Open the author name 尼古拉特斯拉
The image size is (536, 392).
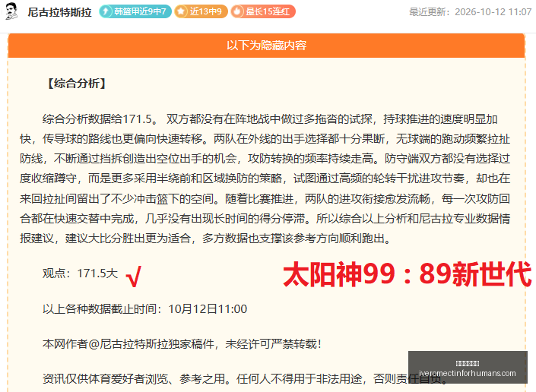click(59, 12)
